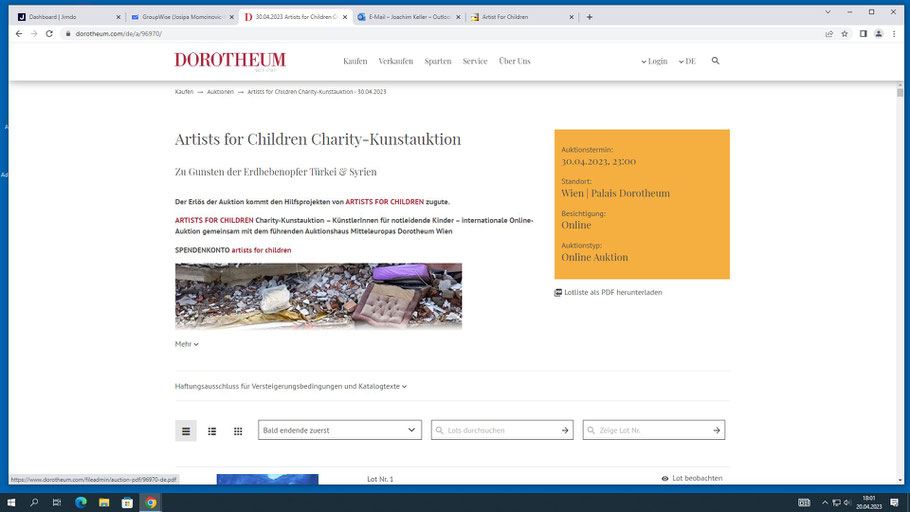Open the Chrome three-dot menu
Image resolution: width=910 pixels, height=512 pixels.
[894, 34]
